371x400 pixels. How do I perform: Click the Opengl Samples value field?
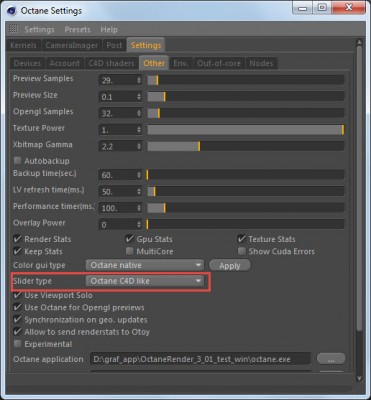pyautogui.click(x=117, y=113)
